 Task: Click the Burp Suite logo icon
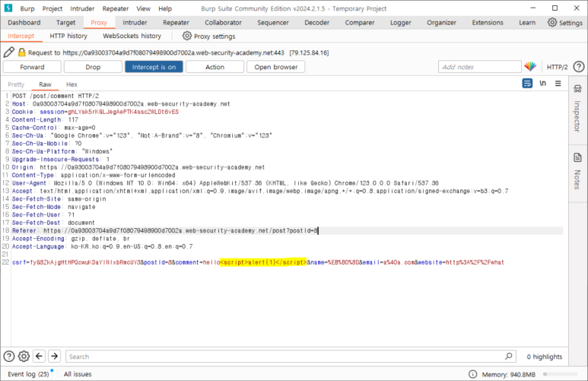pyautogui.click(x=8, y=8)
